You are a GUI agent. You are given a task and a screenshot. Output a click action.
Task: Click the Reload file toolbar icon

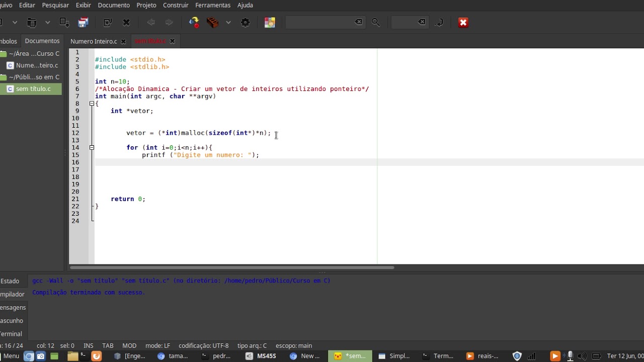[x=107, y=22]
